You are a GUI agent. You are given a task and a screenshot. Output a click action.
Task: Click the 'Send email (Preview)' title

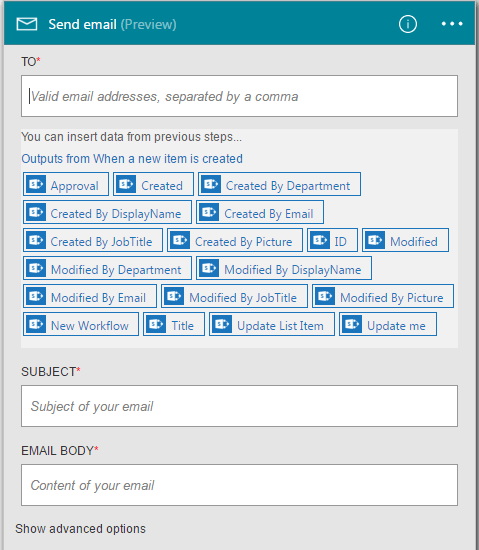pyautogui.click(x=112, y=24)
